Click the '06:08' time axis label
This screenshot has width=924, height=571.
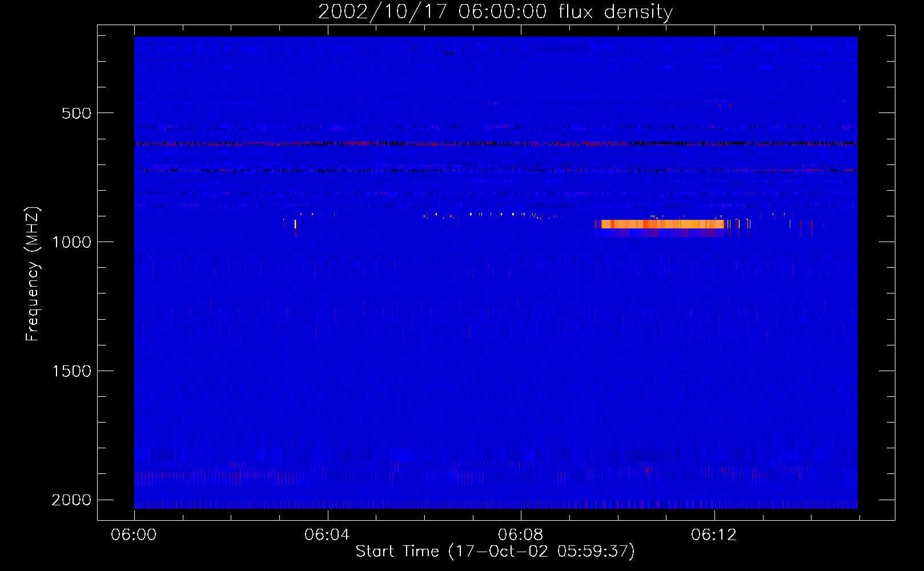tap(521, 535)
